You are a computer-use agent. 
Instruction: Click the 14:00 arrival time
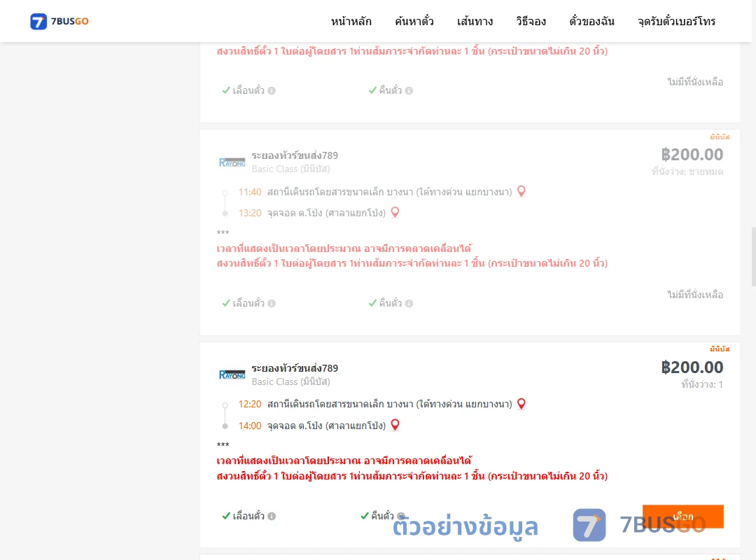(250, 426)
